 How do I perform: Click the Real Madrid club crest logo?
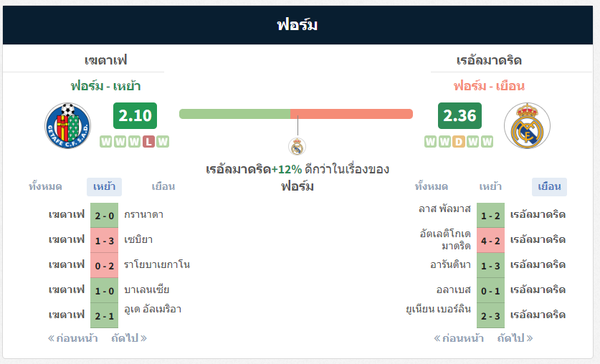(x=527, y=125)
